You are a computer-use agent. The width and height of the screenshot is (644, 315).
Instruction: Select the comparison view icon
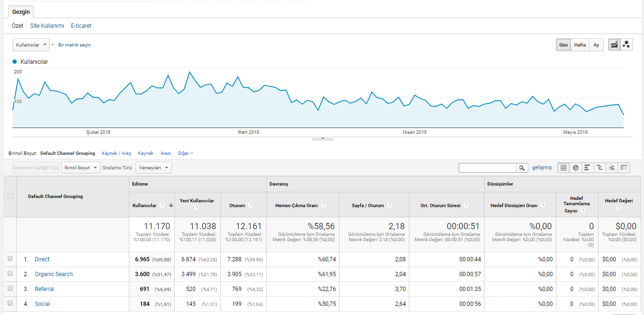click(599, 168)
